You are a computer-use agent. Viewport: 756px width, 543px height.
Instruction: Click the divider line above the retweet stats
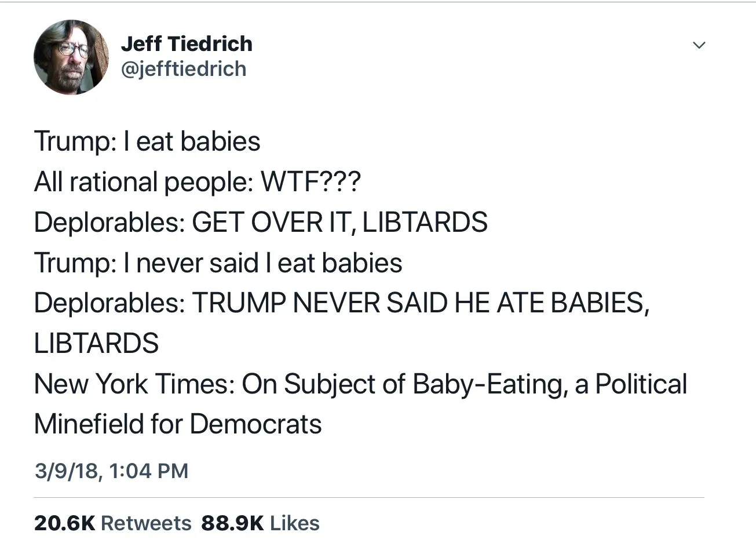click(368, 497)
